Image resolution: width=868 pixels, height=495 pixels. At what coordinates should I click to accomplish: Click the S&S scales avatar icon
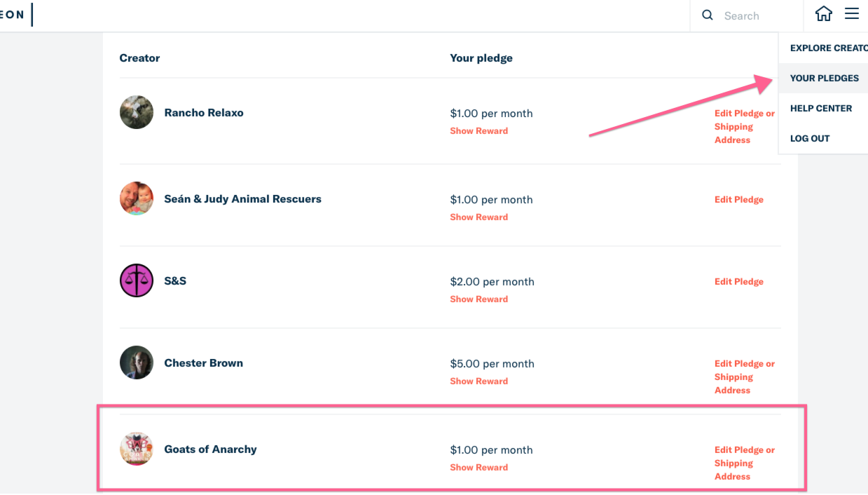[137, 280]
